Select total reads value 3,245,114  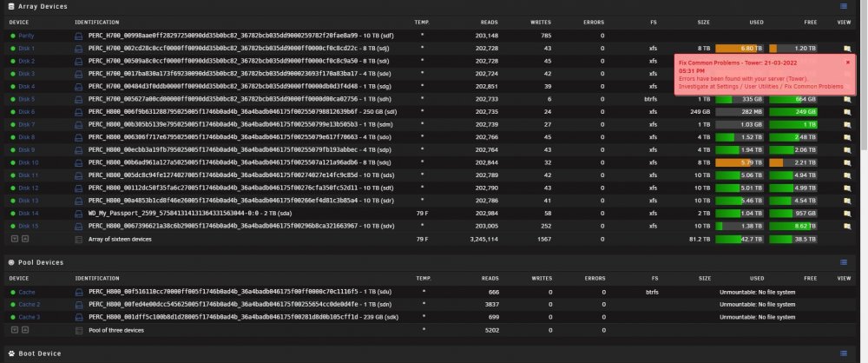click(x=483, y=240)
